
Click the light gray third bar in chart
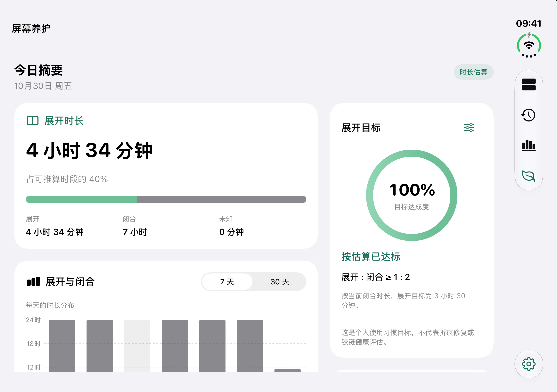pyautogui.click(x=137, y=346)
